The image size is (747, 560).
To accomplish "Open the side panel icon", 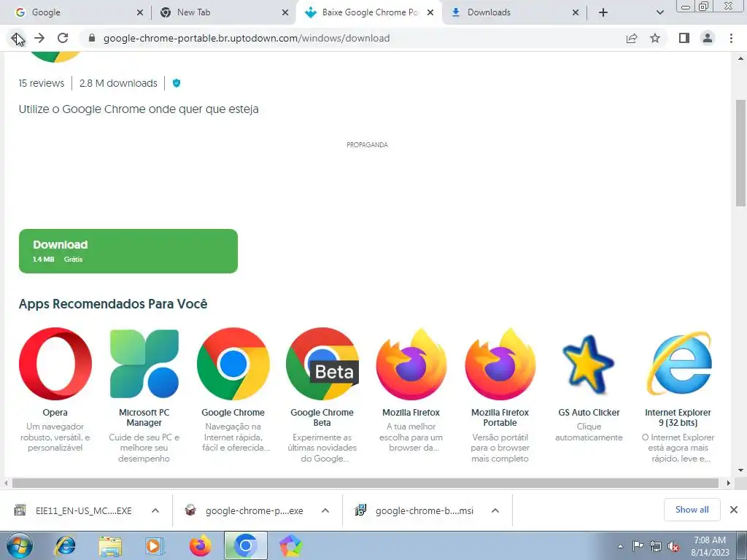I will point(684,38).
